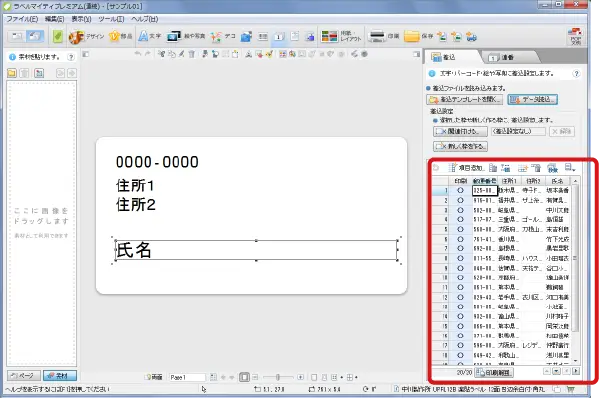This screenshot has height=398, width=599.
Task: Click 差込テンプレートを開く button
Action: pyautogui.click(x=465, y=100)
